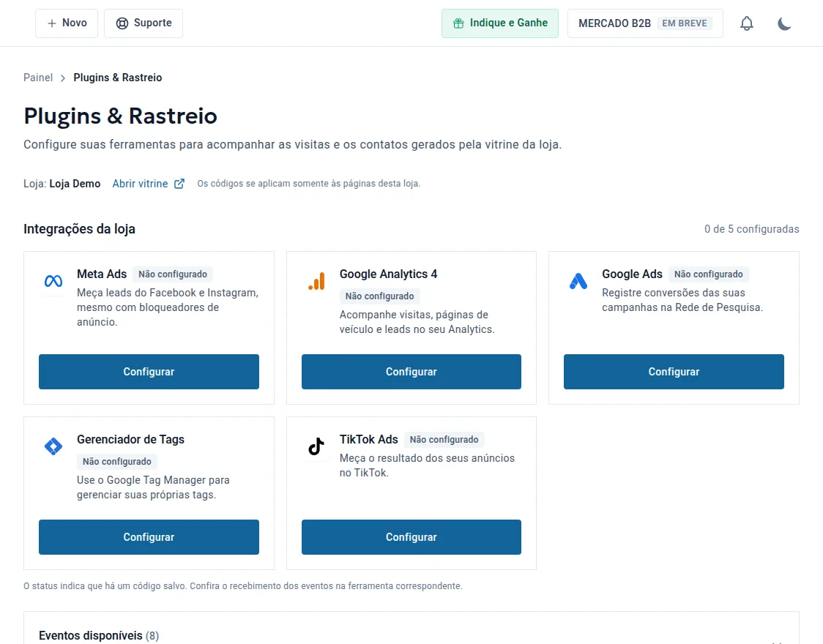Click the Meta Ads infinity logo
This screenshot has width=823, height=644.
[x=53, y=281]
